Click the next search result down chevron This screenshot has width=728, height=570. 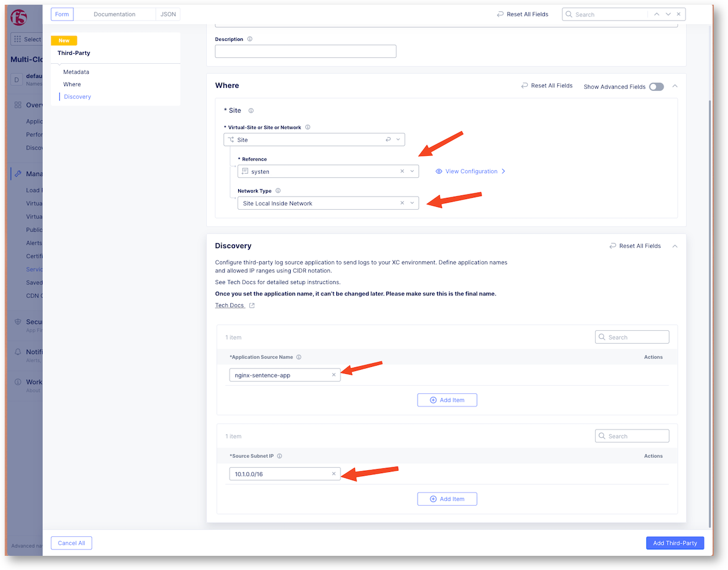(668, 14)
